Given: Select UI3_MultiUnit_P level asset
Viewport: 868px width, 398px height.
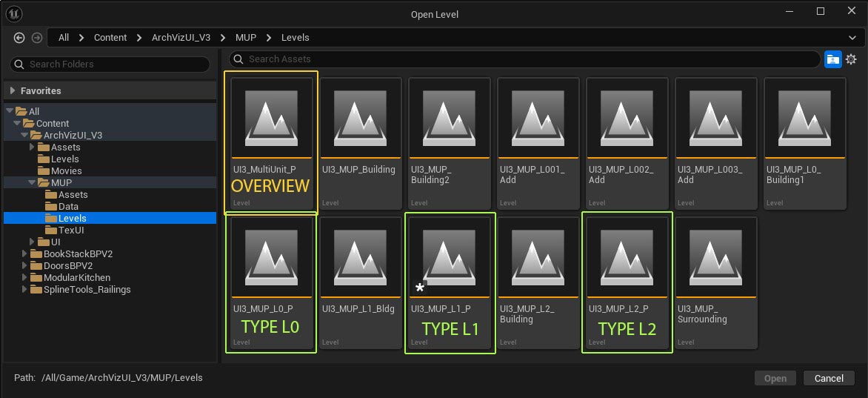Looking at the screenshot, I should click(x=271, y=143).
